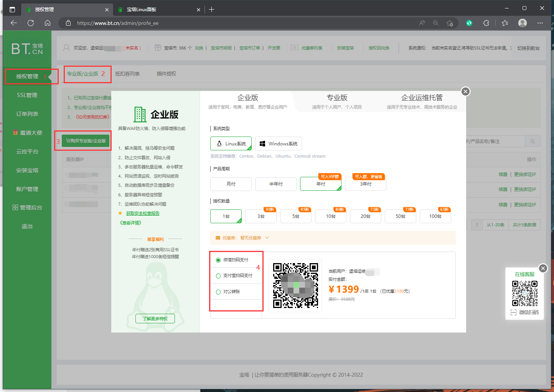Go back with browser back arrow
Screen dimensions: 554x392
14,23
